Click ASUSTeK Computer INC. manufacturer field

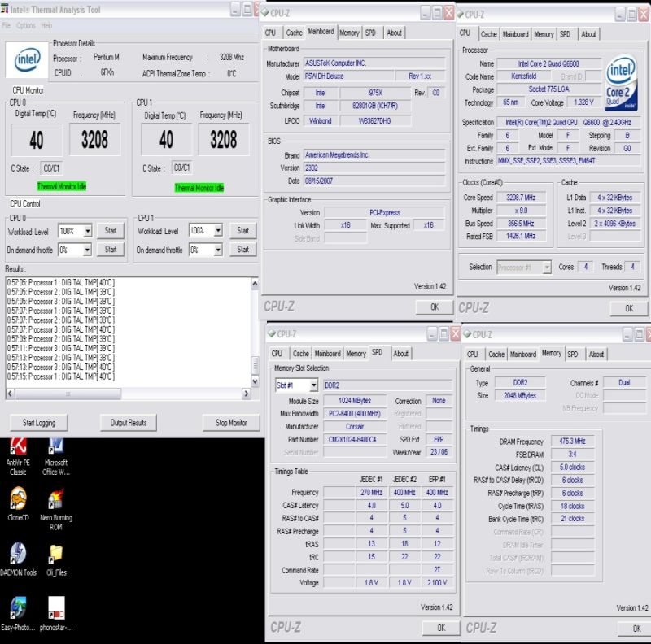374,63
